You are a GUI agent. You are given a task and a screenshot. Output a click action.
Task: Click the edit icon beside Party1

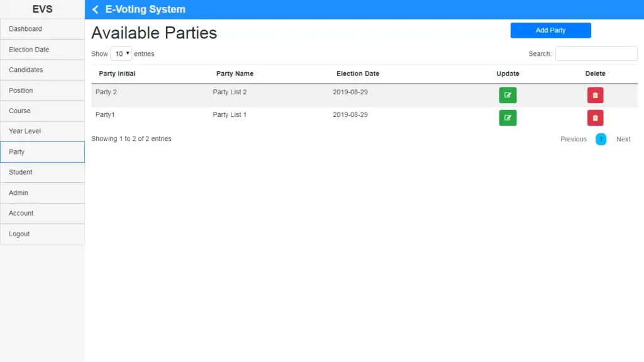pos(508,118)
